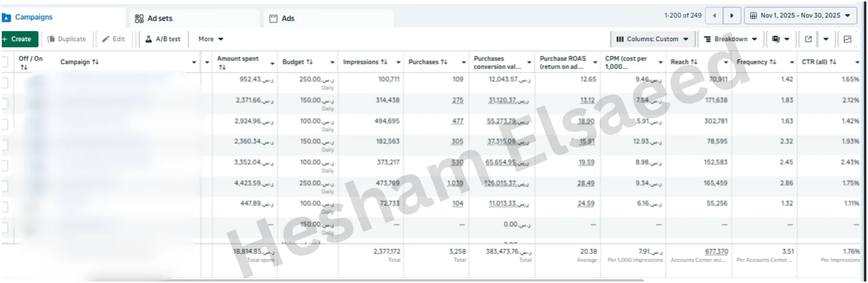Click the export table data icon
Screen dimensions: 868x283
pos(809,39)
